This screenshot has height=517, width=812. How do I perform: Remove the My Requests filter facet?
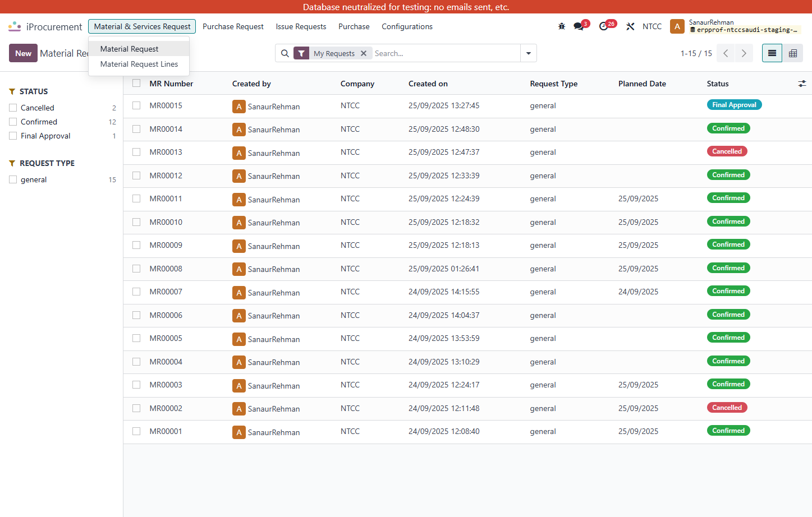[364, 53]
